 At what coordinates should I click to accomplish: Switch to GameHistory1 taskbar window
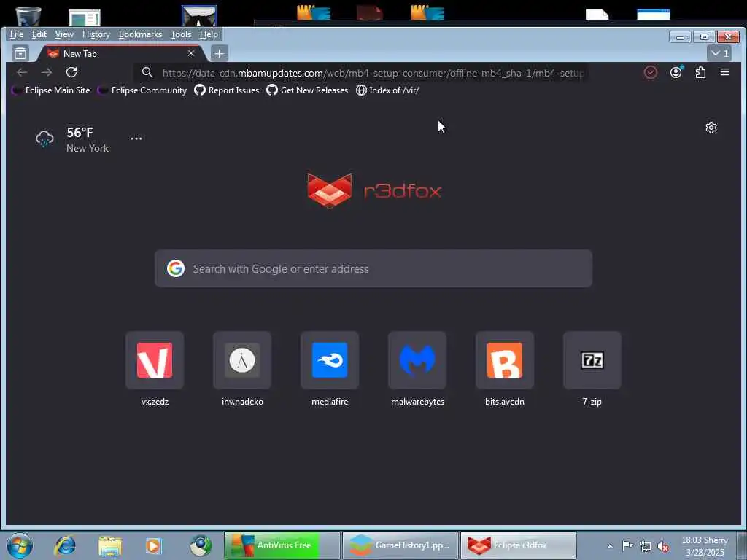click(x=400, y=545)
